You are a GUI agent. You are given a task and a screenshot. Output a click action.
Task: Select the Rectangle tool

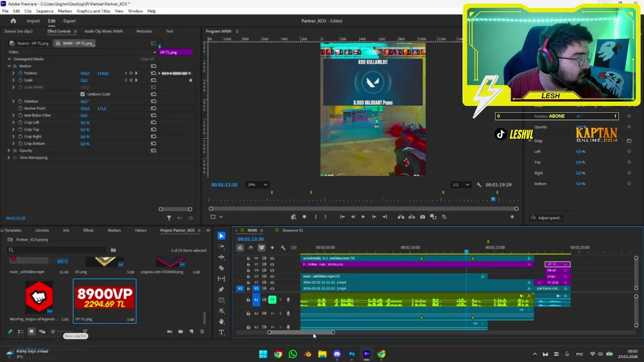(221, 300)
